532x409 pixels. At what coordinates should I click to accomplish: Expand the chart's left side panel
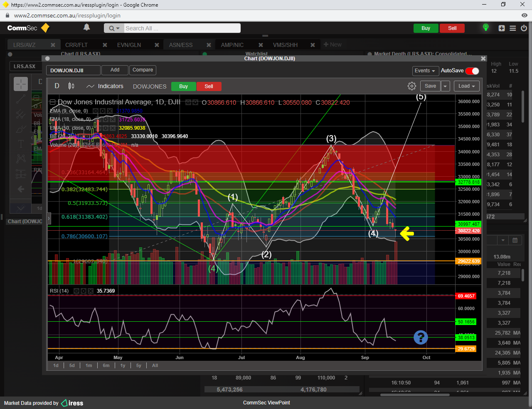coord(49,218)
